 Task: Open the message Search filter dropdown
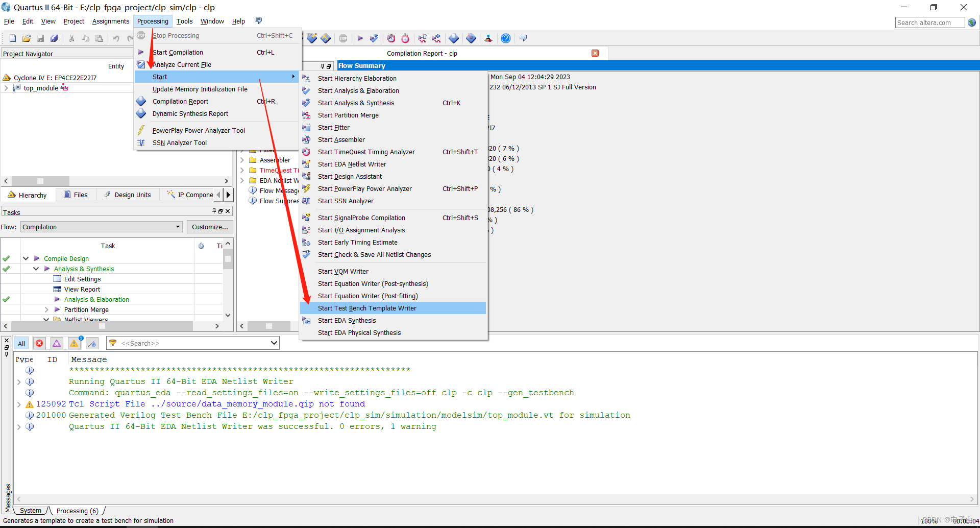(274, 343)
